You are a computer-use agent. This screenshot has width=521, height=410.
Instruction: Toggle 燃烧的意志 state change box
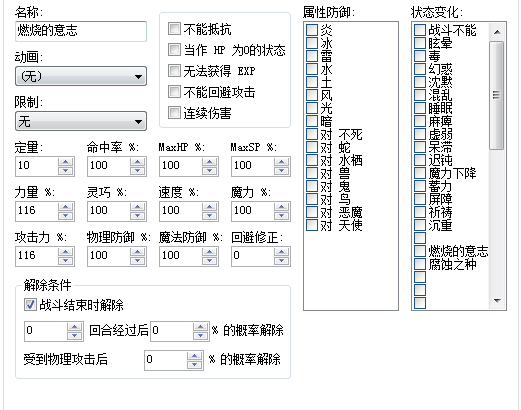[420, 251]
